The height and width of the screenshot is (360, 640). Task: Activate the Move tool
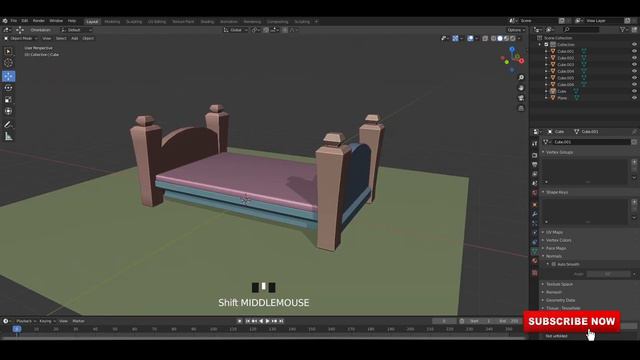pos(8,76)
